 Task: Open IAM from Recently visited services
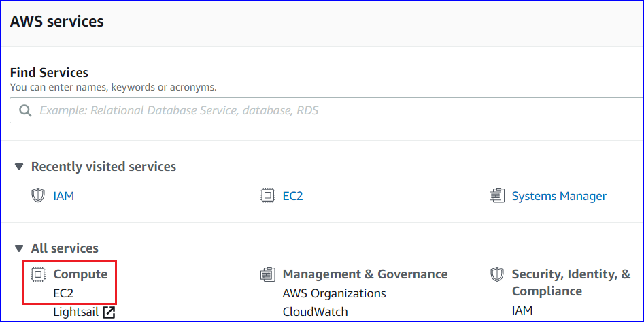pyautogui.click(x=64, y=196)
